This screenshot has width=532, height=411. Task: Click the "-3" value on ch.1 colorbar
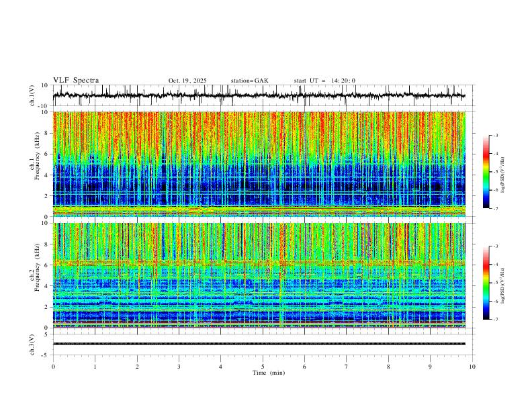496,135
